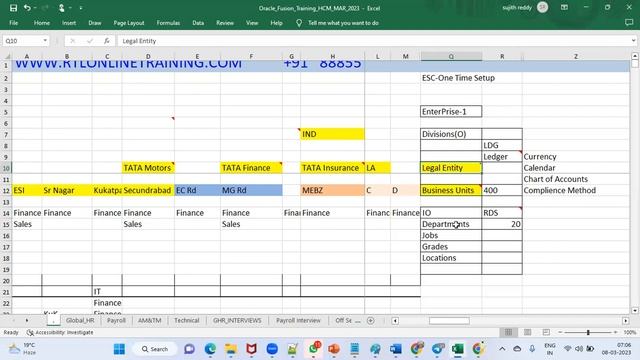This screenshot has width=640, height=360.
Task: Select the Secundrabad cell
Action: (148, 190)
